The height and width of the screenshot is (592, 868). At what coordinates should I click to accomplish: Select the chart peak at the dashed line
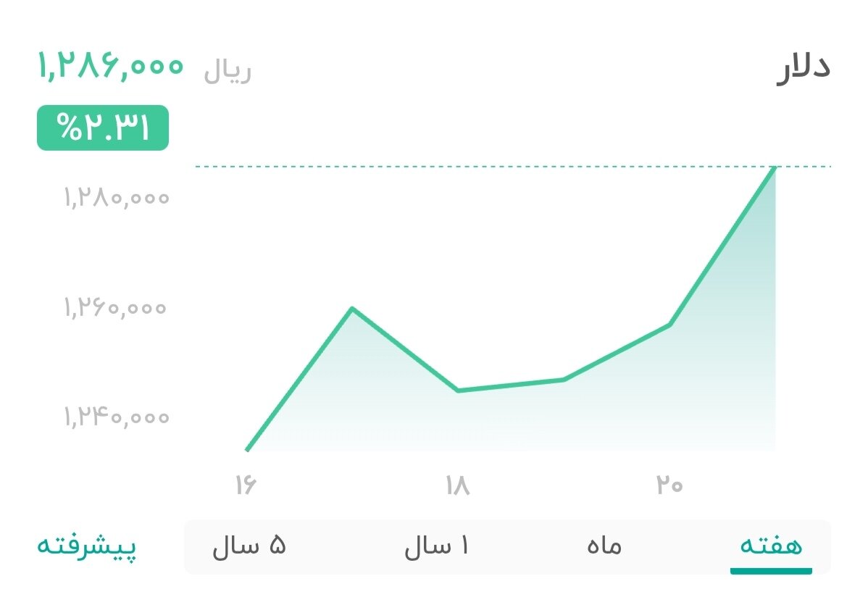click(775, 168)
